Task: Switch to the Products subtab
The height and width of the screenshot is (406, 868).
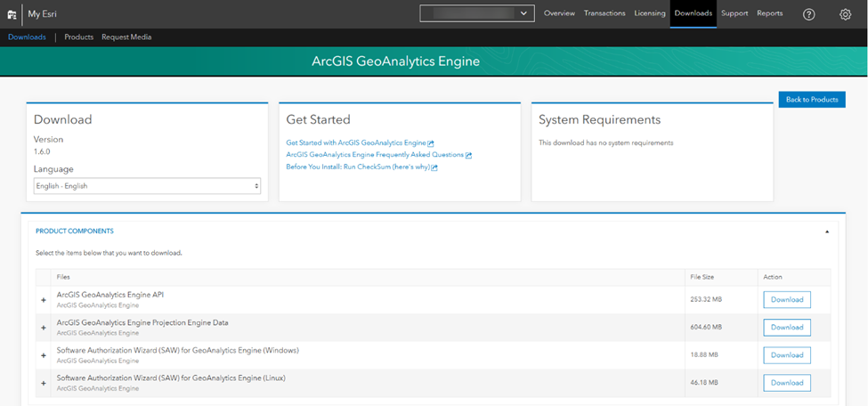Action: (x=79, y=37)
